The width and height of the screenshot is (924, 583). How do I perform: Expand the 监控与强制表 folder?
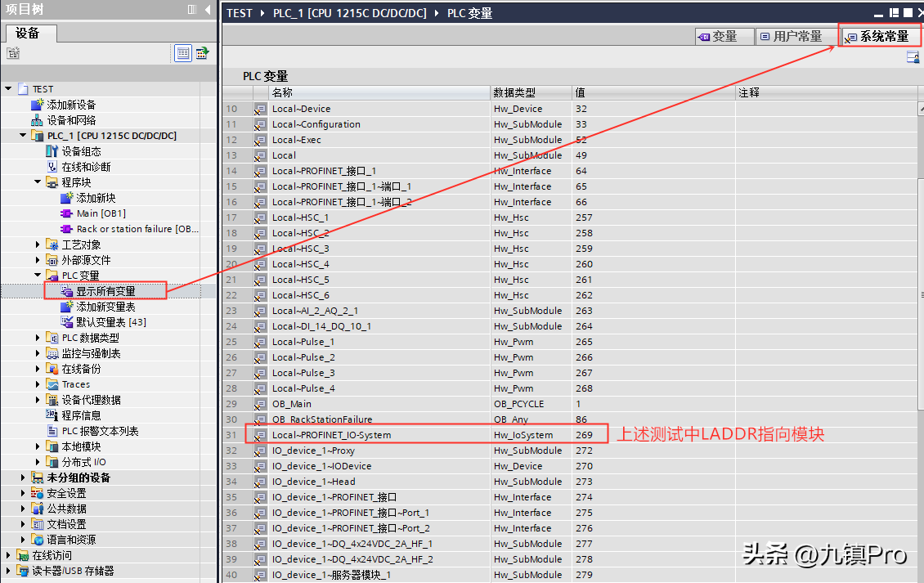38,353
